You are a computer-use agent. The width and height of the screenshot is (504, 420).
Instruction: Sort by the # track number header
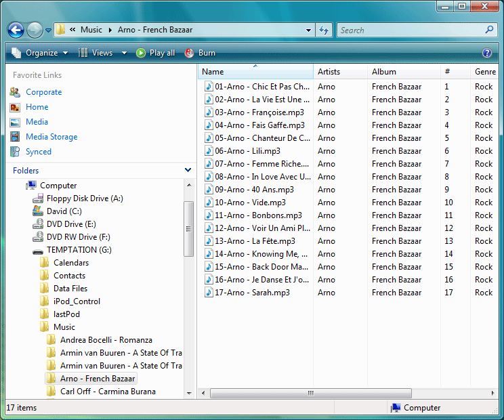455,72
